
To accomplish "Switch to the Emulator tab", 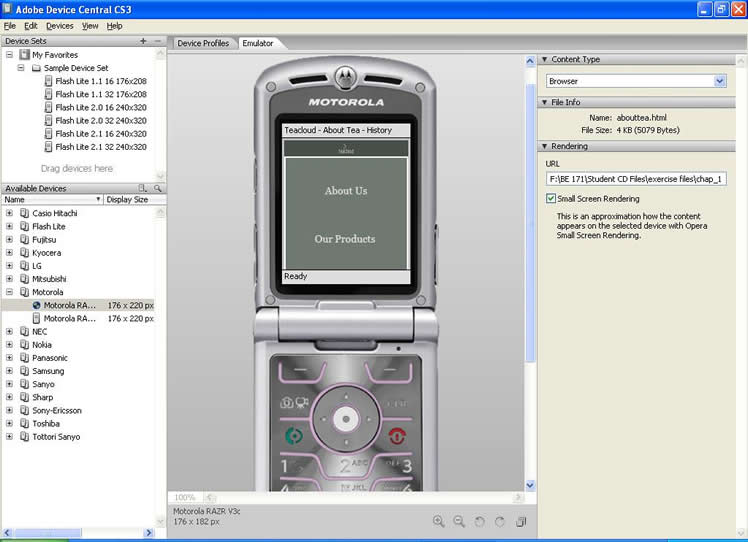I will (258, 43).
